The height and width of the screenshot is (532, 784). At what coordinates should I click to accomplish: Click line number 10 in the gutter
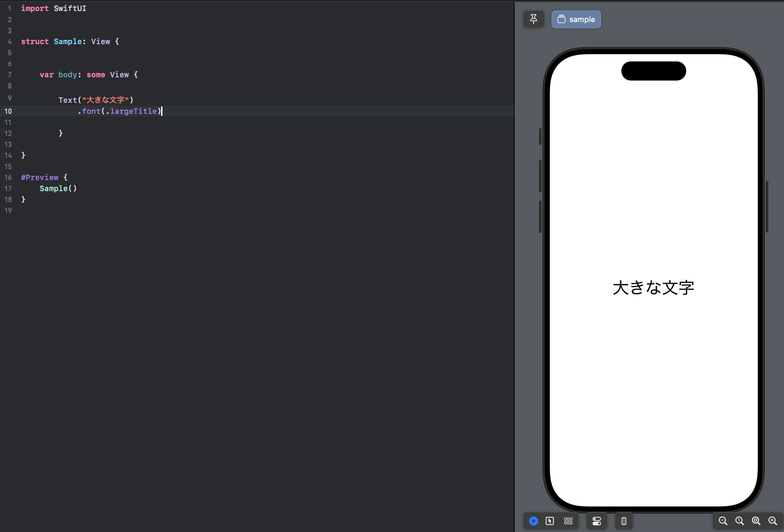(8, 111)
